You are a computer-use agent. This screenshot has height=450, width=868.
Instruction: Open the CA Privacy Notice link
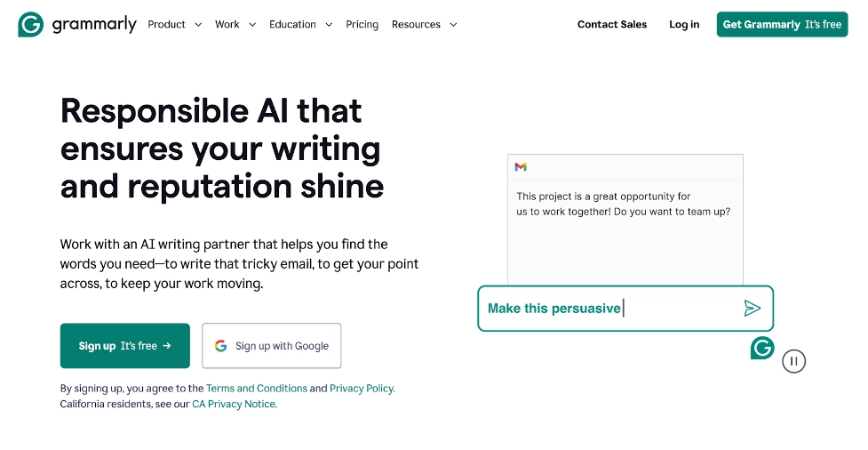[234, 404]
